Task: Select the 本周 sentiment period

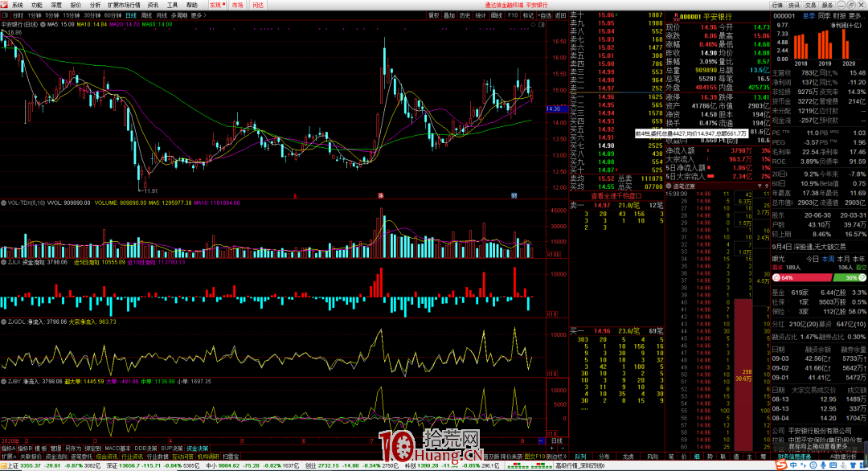Action: click(828, 259)
